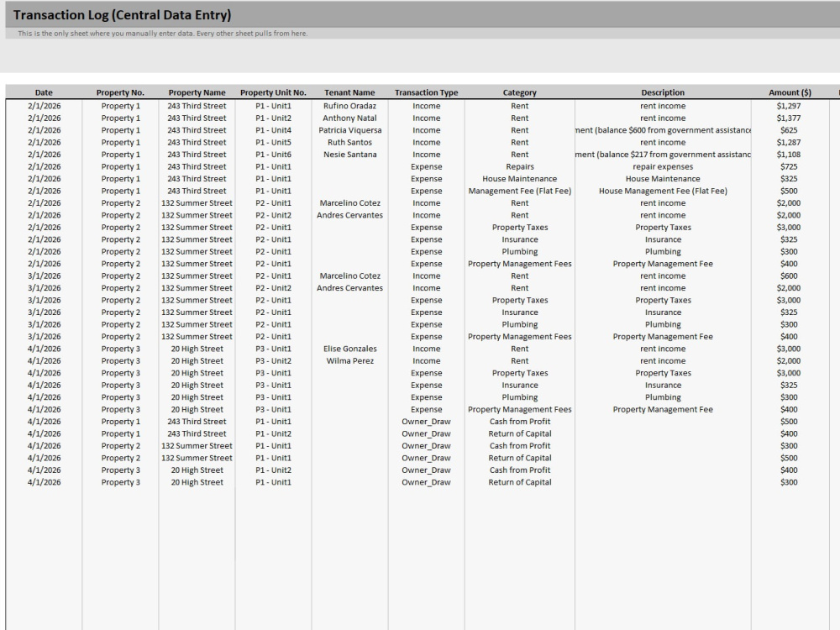This screenshot has width=840, height=630.
Task: Click the Transaction Log (Central Data Entry) title
Action: pyautogui.click(x=122, y=15)
